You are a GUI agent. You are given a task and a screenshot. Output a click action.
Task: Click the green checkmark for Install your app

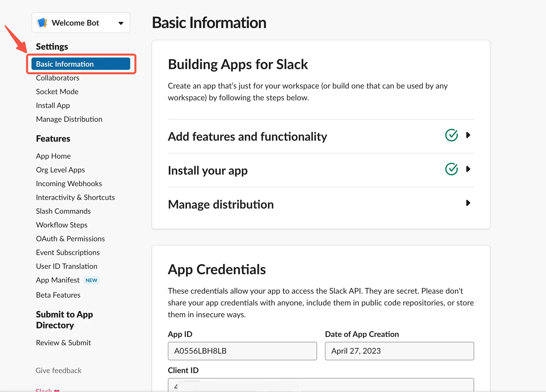tap(451, 169)
